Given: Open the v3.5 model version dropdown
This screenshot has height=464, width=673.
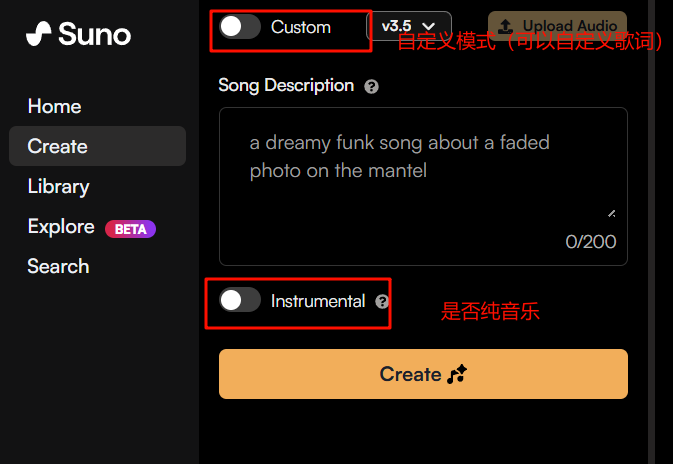Looking at the screenshot, I should [x=409, y=26].
